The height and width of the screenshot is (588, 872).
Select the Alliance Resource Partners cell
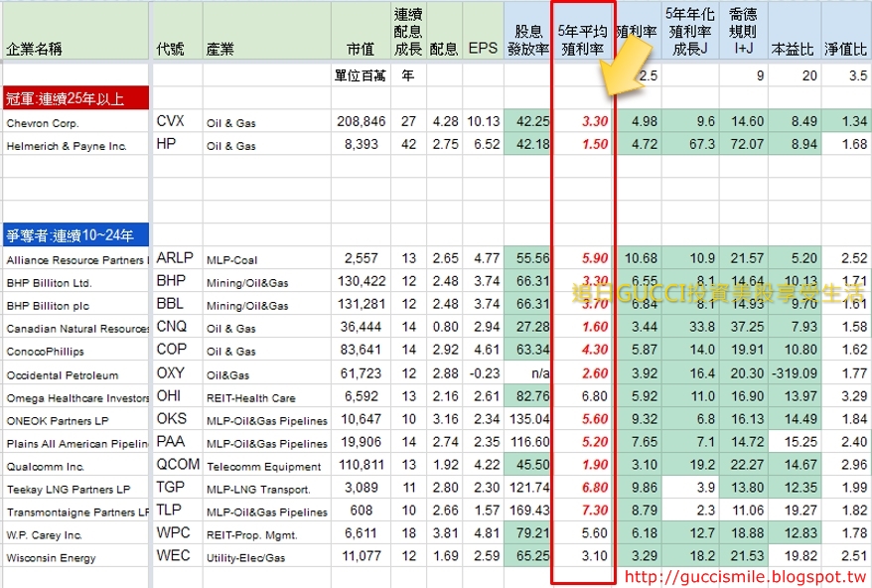pos(75,258)
